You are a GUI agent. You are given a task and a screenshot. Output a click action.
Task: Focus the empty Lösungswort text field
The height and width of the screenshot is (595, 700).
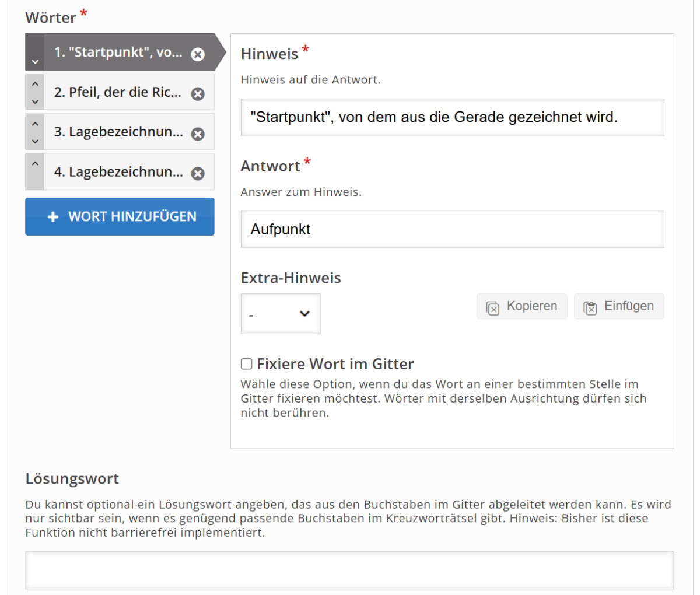(349, 570)
